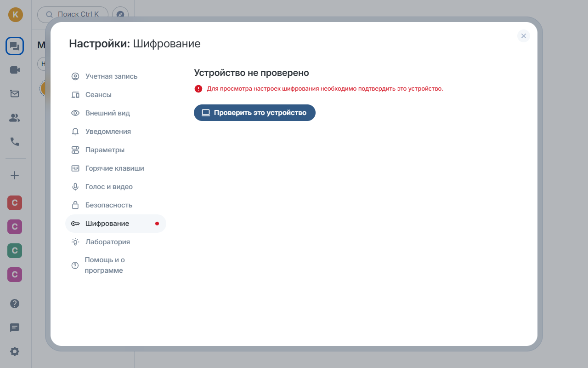Open the phone calls icon in sidebar
588x368 pixels.
[x=15, y=142]
